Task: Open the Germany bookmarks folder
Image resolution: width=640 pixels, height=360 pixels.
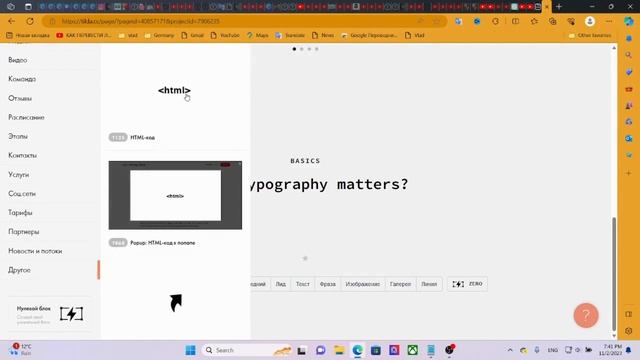Action: 160,36
